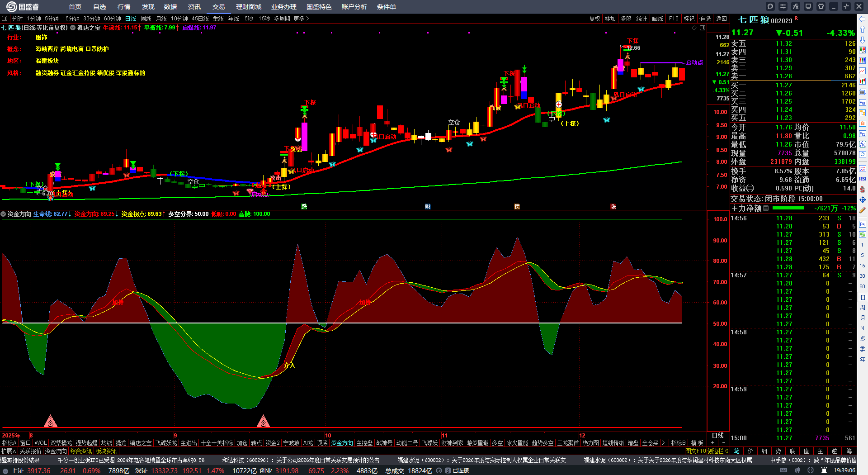Image resolution: width=868 pixels, height=475 pixels.
Task: Toggle 叠加 overlay mode
Action: pyautogui.click(x=610, y=19)
